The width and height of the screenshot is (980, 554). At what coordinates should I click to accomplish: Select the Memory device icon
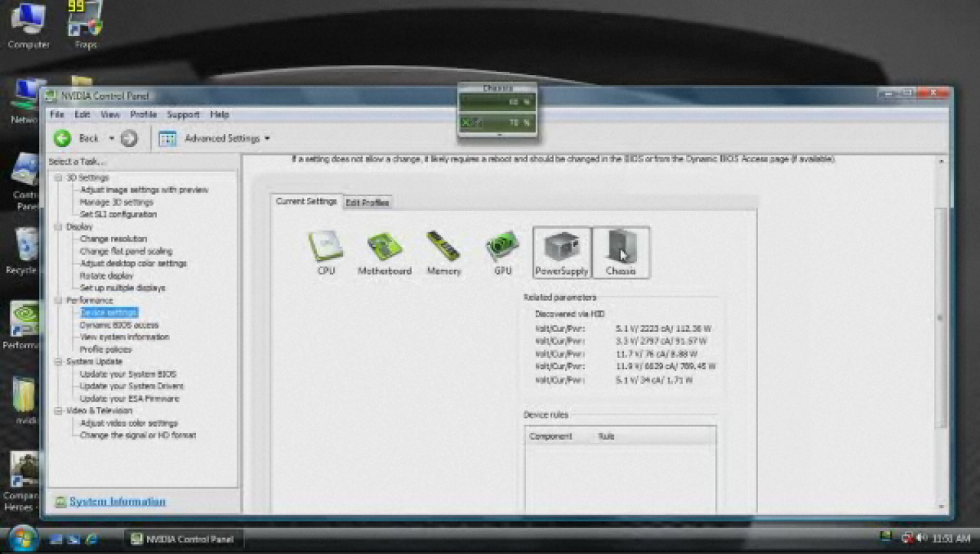click(x=443, y=253)
